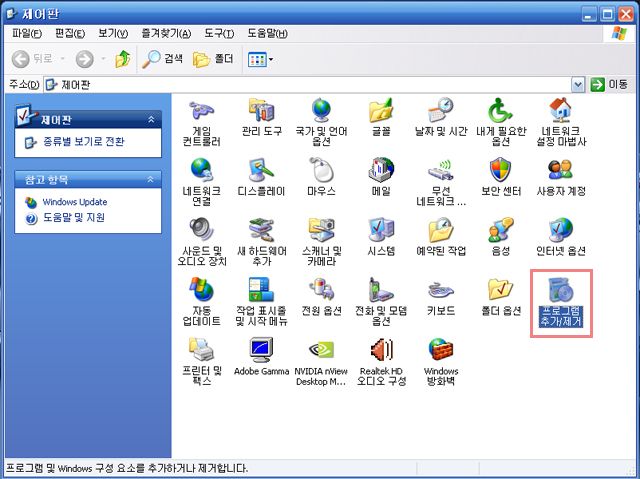The height and width of the screenshot is (479, 640).
Task: Open 스캐너 및 카메라
Action: coord(321,242)
